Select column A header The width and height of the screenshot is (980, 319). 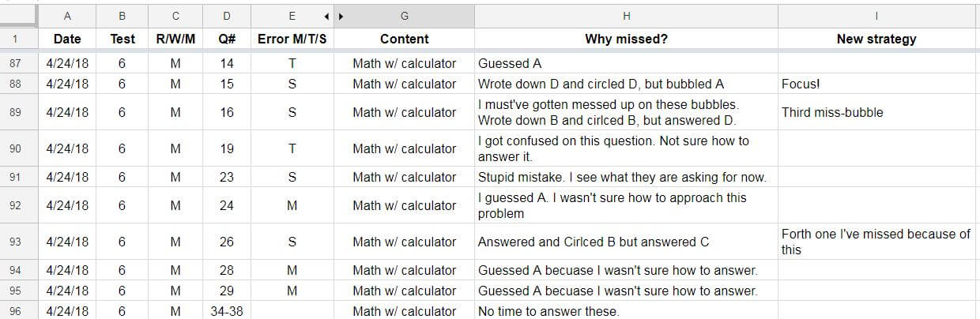tap(67, 16)
